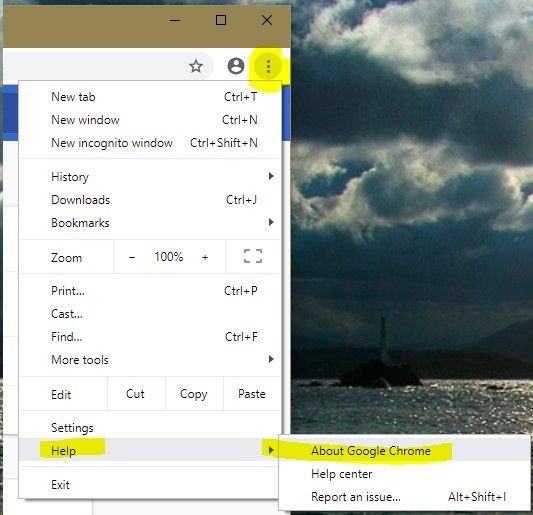533x515 pixels.
Task: Open a New incognito window
Action: click(x=151, y=143)
